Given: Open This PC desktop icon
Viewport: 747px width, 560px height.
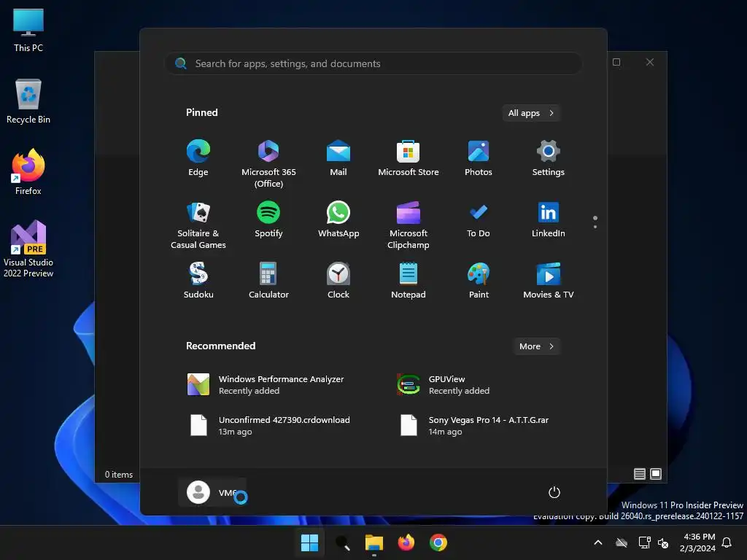Looking at the screenshot, I should [28, 30].
